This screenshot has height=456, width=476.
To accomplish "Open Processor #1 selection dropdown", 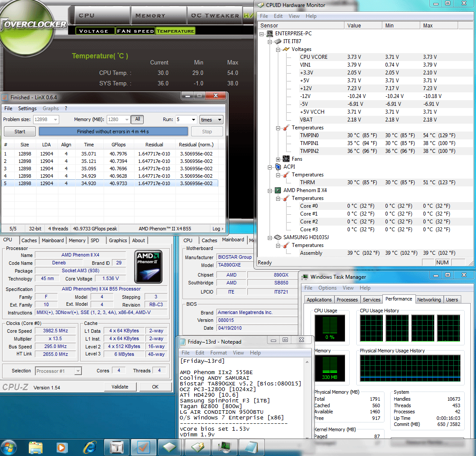I will [78, 371].
